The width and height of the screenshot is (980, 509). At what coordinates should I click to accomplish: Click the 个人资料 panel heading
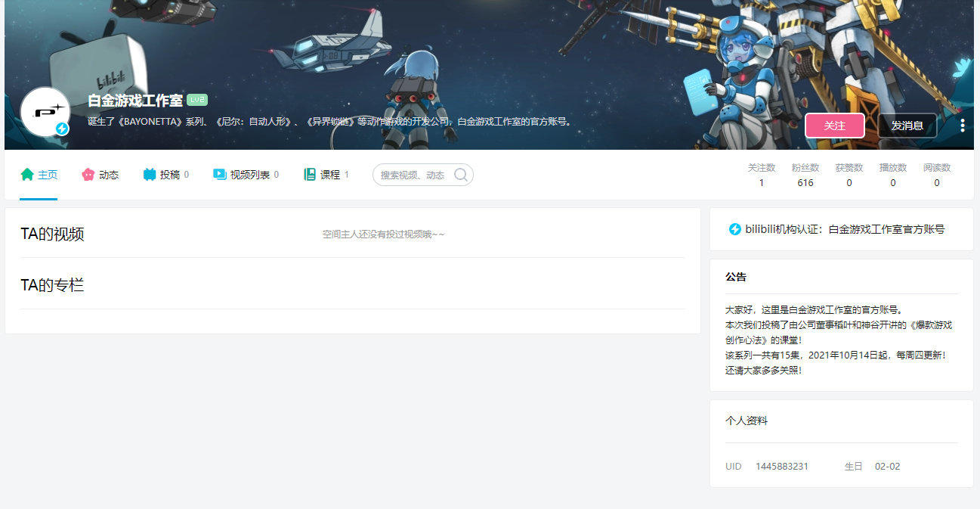click(x=747, y=421)
